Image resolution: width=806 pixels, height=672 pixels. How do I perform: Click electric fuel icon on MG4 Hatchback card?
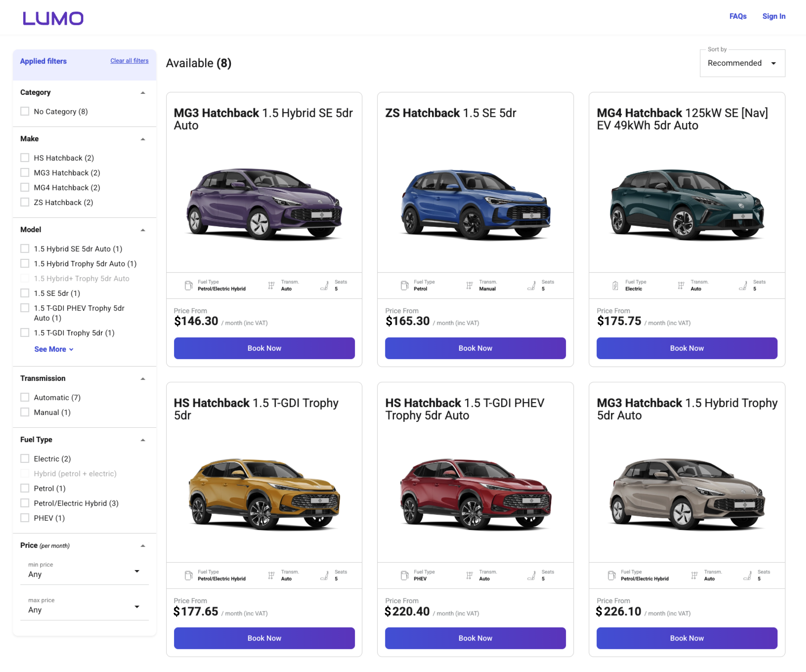tap(615, 285)
